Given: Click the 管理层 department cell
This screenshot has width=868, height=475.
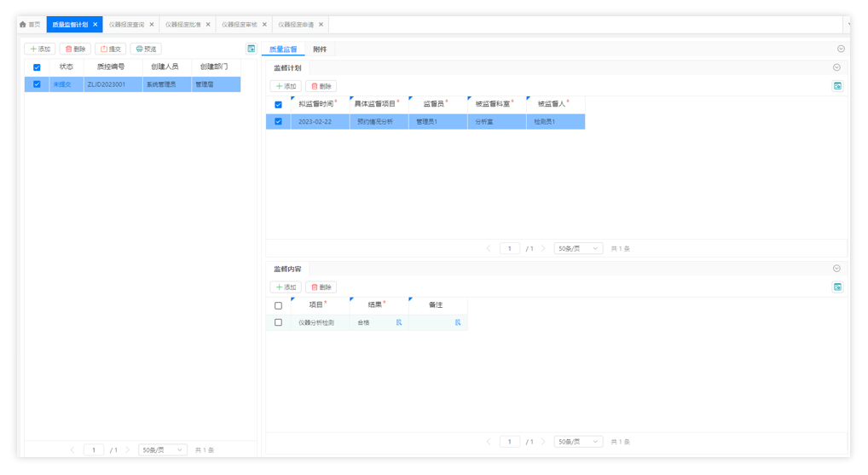Looking at the screenshot, I should (x=216, y=84).
